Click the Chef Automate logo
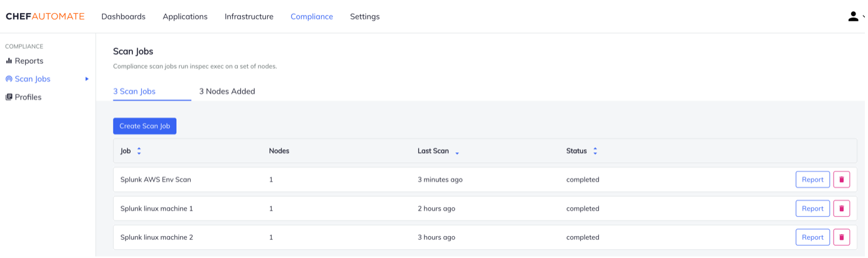The height and width of the screenshot is (258, 868). [x=45, y=16]
